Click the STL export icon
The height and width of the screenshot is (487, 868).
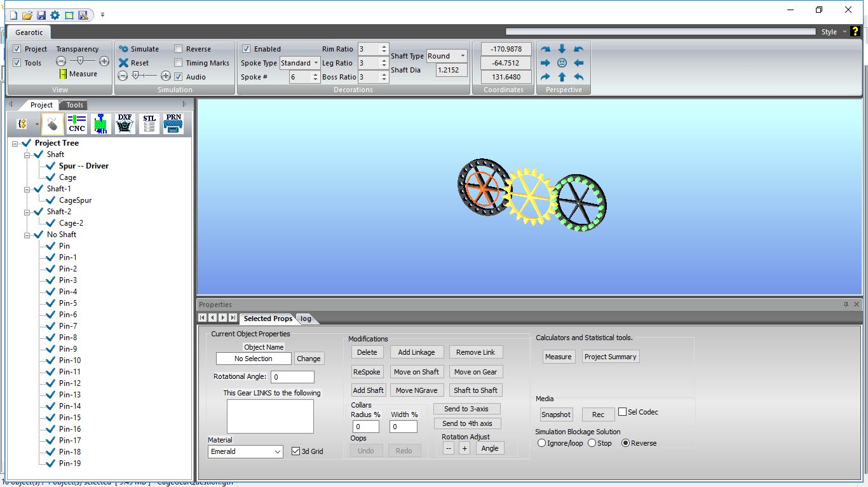[149, 123]
